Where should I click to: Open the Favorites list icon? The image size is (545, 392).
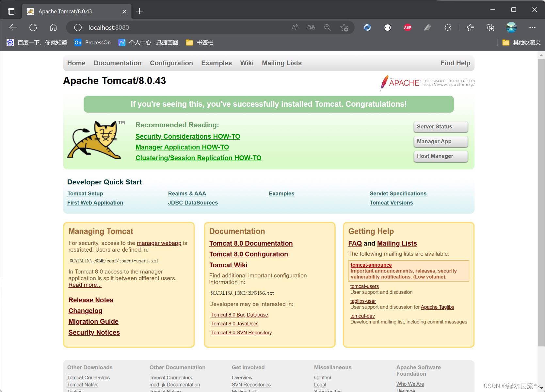tap(470, 27)
